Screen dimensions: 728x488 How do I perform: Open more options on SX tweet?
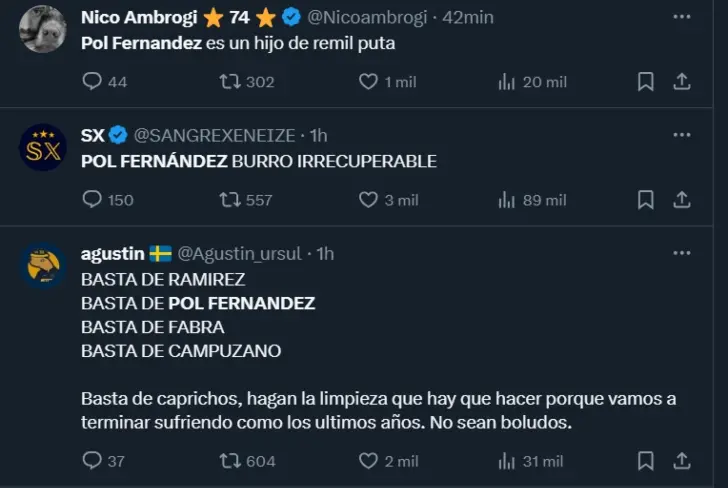coord(682,135)
